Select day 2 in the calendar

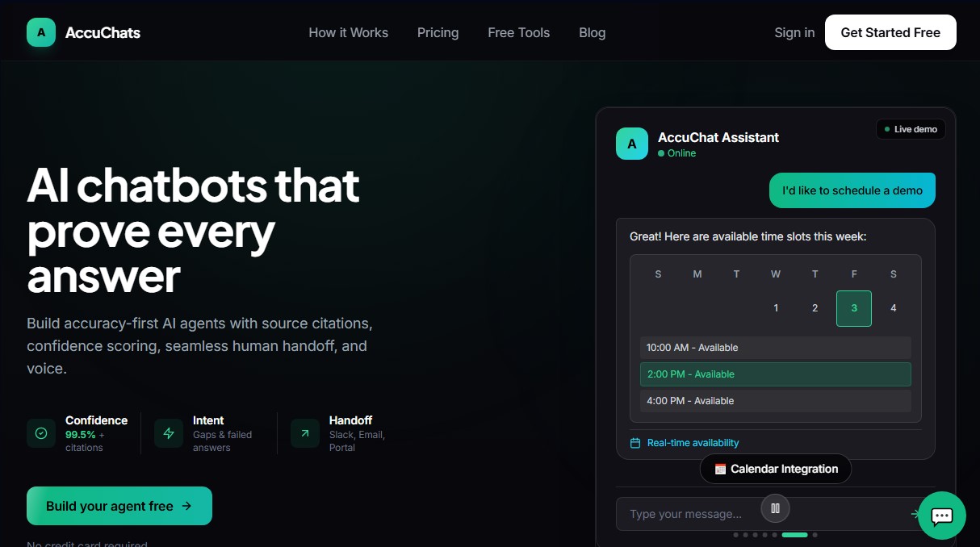pyautogui.click(x=815, y=308)
